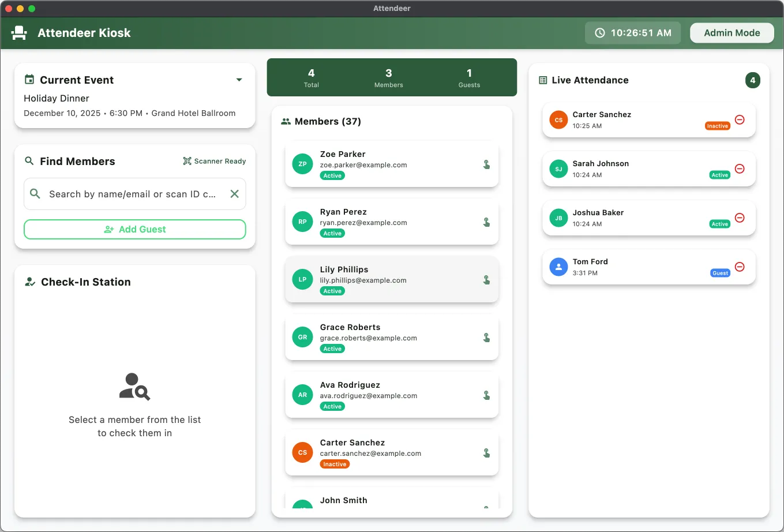Remove Carter Sanchez from Live Attendance
This screenshot has width=784, height=532.
click(x=740, y=119)
